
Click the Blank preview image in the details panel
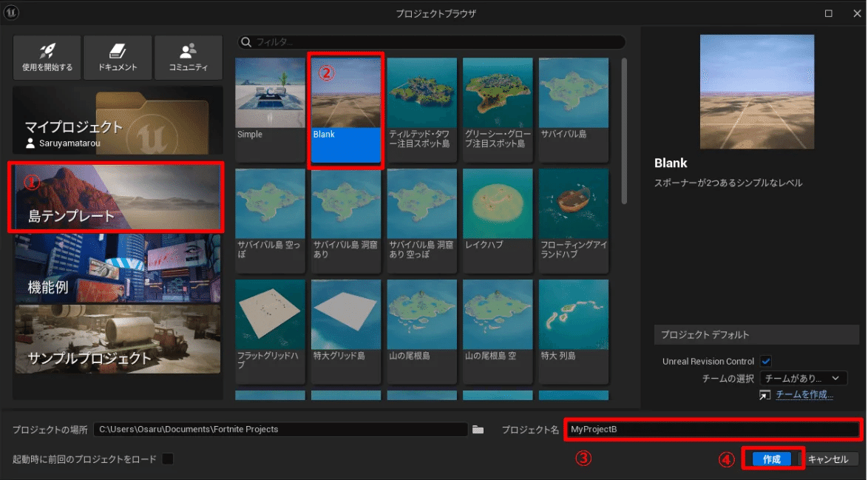[757, 92]
